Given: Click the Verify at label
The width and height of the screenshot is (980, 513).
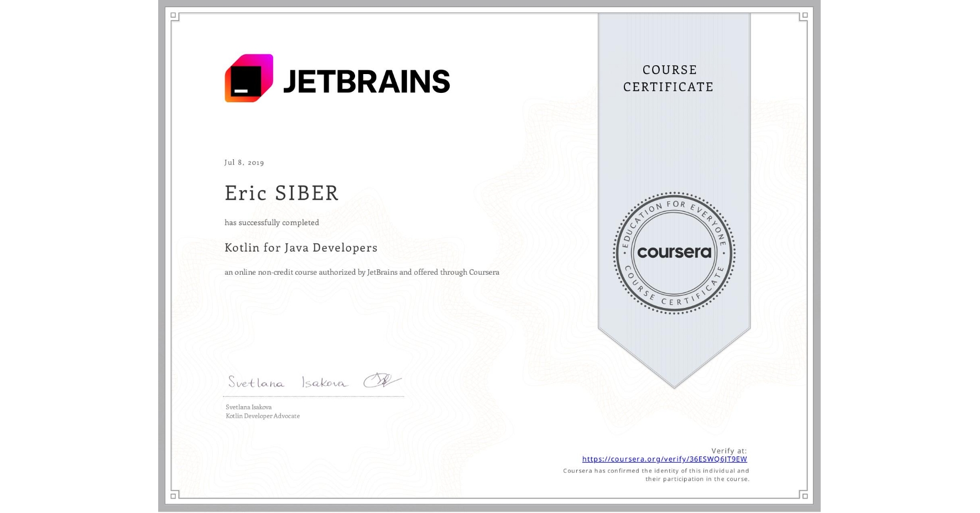Looking at the screenshot, I should click(729, 449).
